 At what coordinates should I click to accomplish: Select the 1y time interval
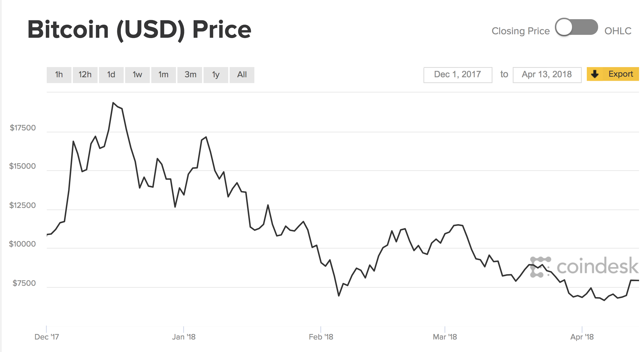[216, 75]
